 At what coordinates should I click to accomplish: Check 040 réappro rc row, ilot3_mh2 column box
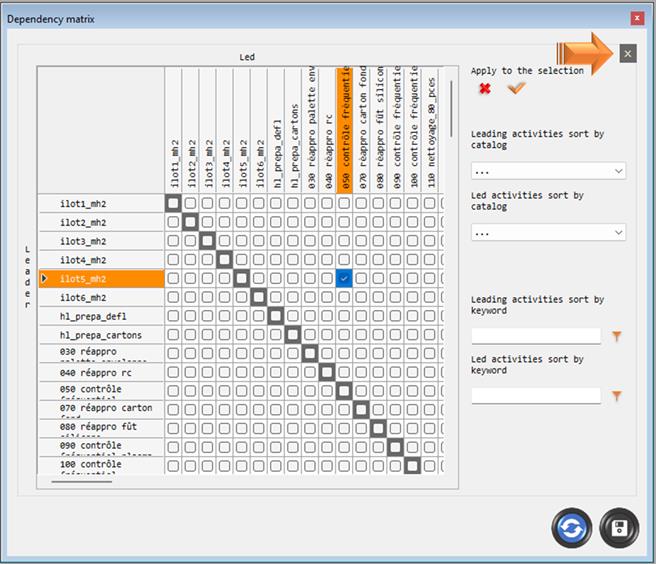click(x=207, y=372)
